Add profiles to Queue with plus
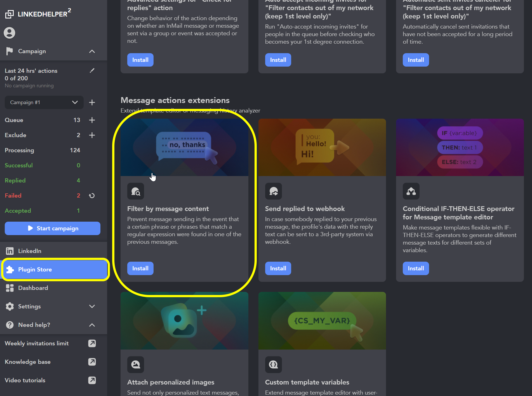 pyautogui.click(x=92, y=120)
